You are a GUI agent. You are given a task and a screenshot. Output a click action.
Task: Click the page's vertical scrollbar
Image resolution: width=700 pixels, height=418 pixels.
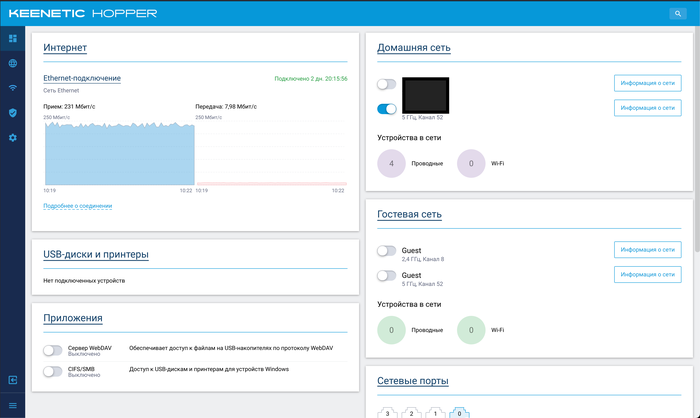[697, 138]
